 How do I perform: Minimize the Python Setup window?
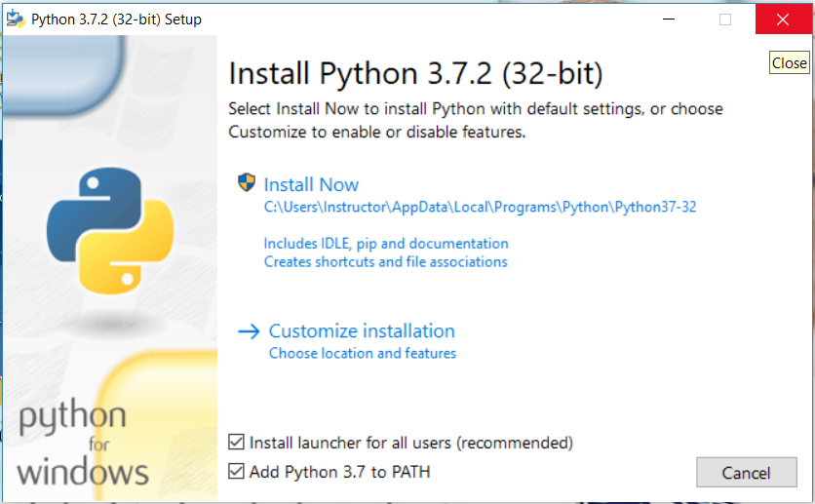tap(669, 19)
